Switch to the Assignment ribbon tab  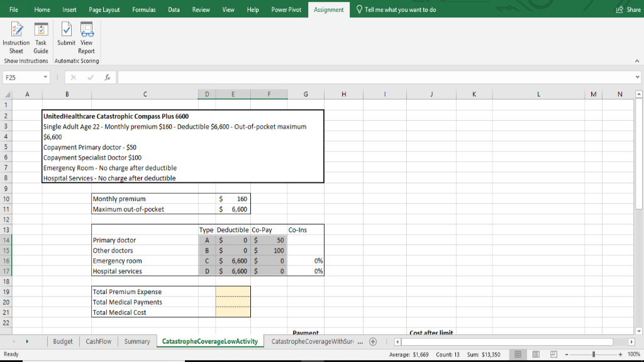(x=330, y=9)
